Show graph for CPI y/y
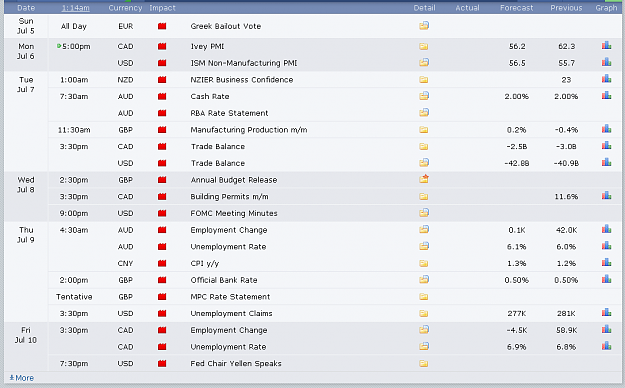 pos(606,262)
